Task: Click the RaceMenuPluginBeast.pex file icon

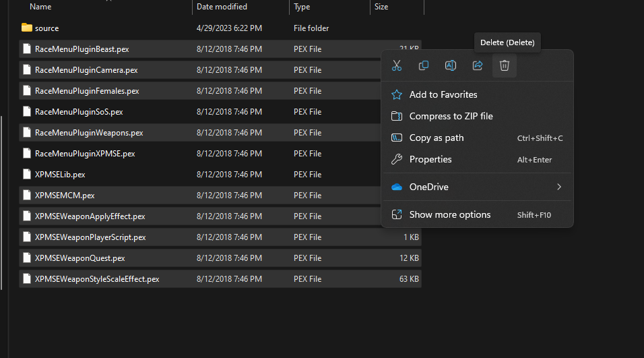Action: [x=27, y=49]
